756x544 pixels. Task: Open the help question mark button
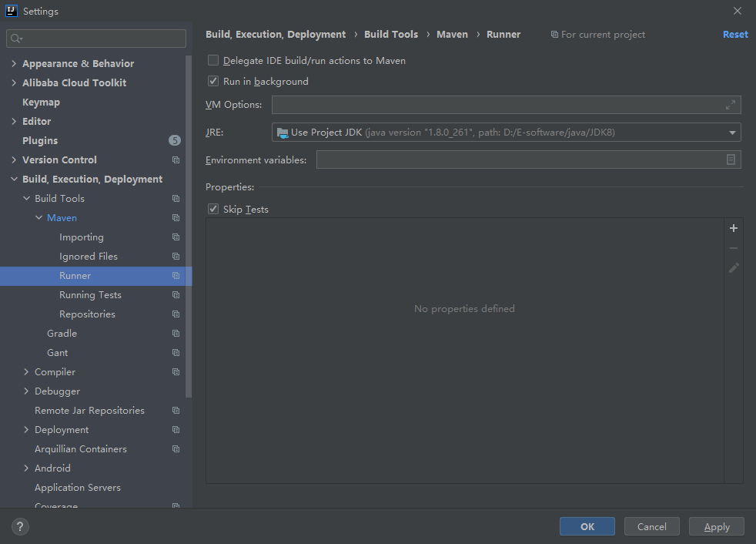coord(20,526)
